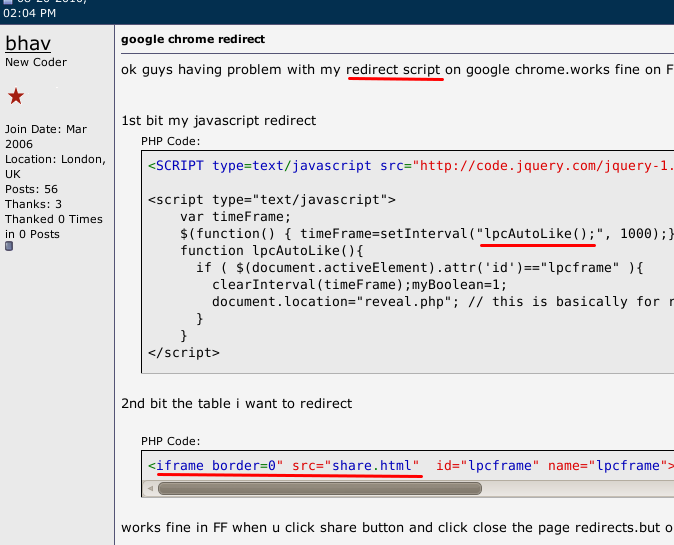The width and height of the screenshot is (674, 545).
Task: Click the post title 'google chrome redirect'
Action: [193, 39]
